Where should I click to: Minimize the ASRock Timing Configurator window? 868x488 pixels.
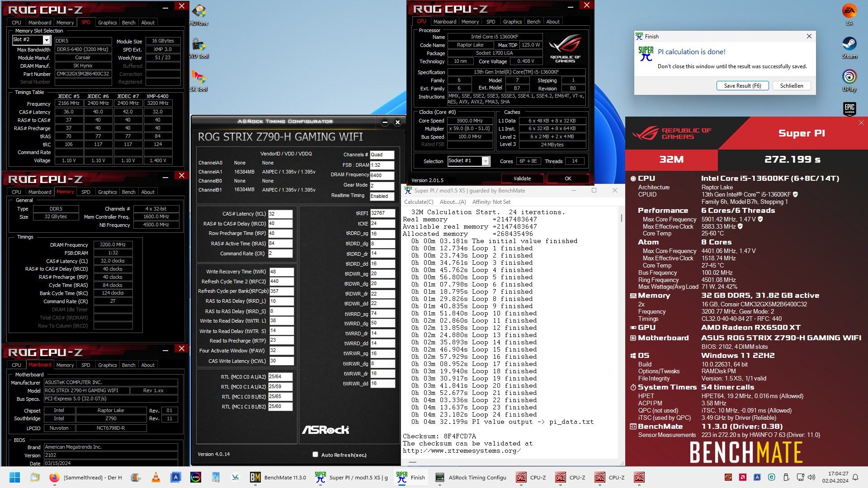click(x=385, y=122)
